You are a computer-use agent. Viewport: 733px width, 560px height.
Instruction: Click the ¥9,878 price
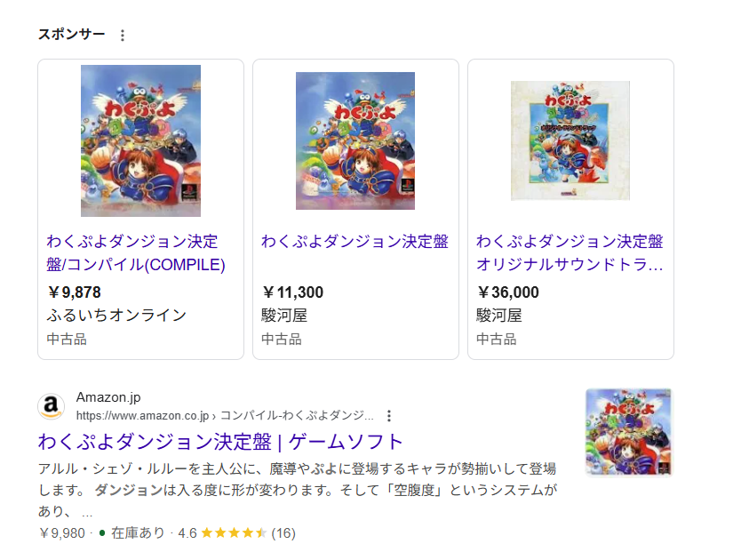point(75,292)
